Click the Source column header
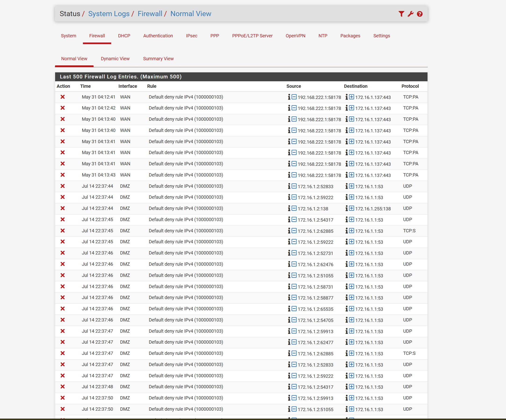 coord(293,86)
